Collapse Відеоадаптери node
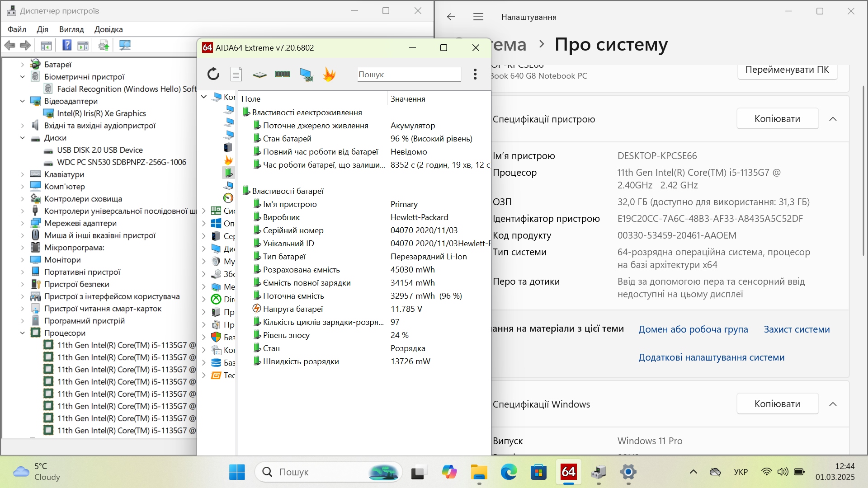The height and width of the screenshot is (488, 868). pyautogui.click(x=23, y=101)
